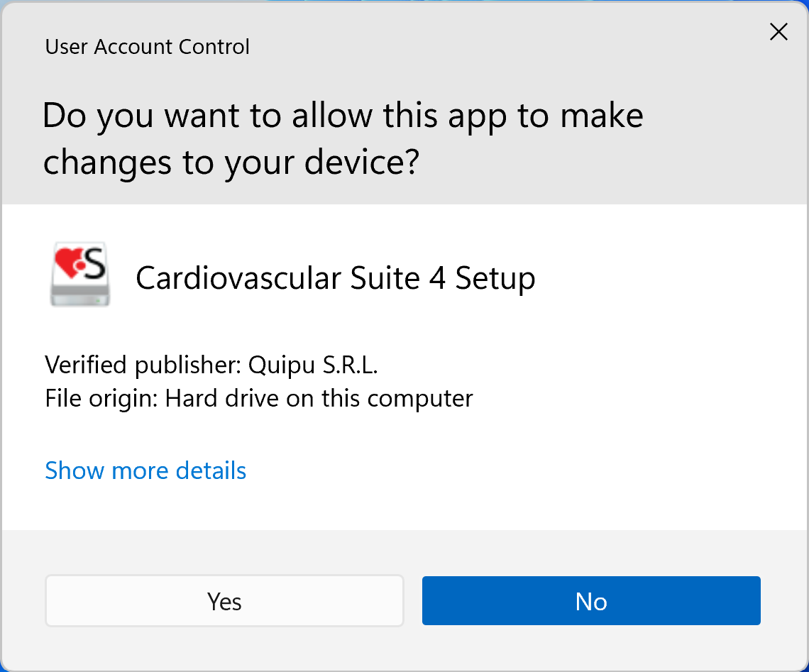Click the letter S on the installer icon
Viewport: 809px width, 672px height.
(95, 263)
